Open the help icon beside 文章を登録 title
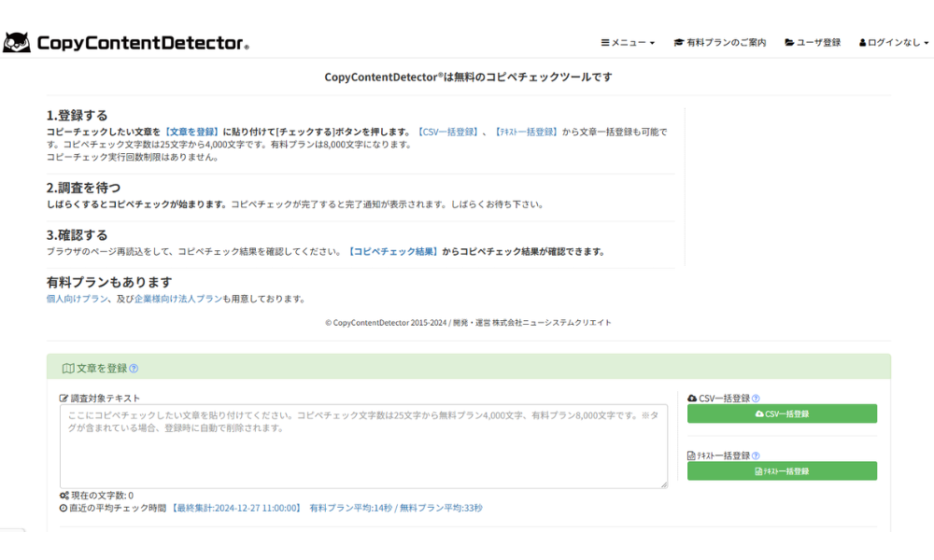 point(133,368)
